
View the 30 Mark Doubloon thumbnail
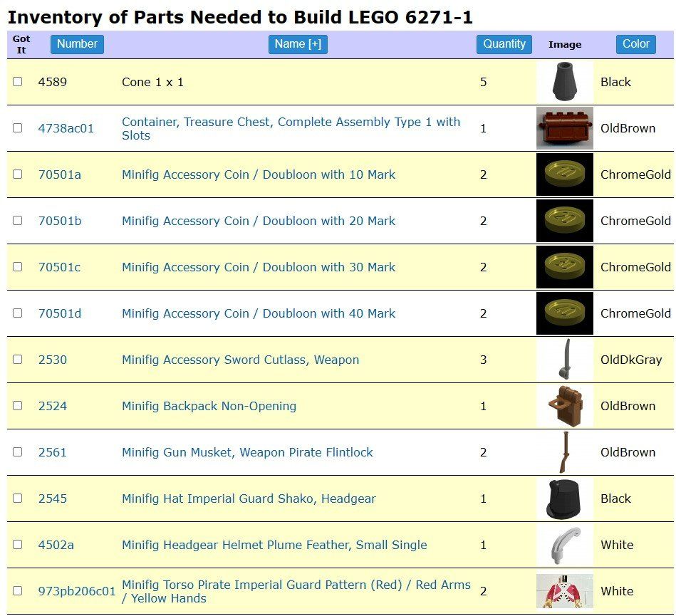(565, 267)
